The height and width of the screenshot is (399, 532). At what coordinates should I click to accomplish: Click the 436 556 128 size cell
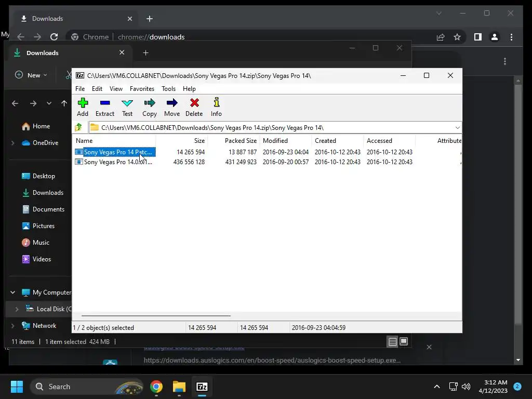pos(189,162)
